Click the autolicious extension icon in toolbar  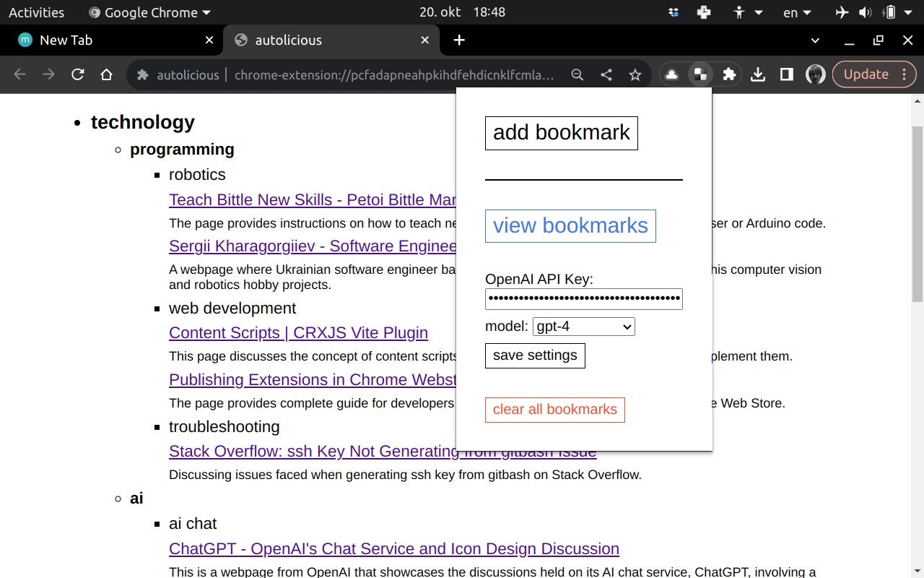pos(700,74)
